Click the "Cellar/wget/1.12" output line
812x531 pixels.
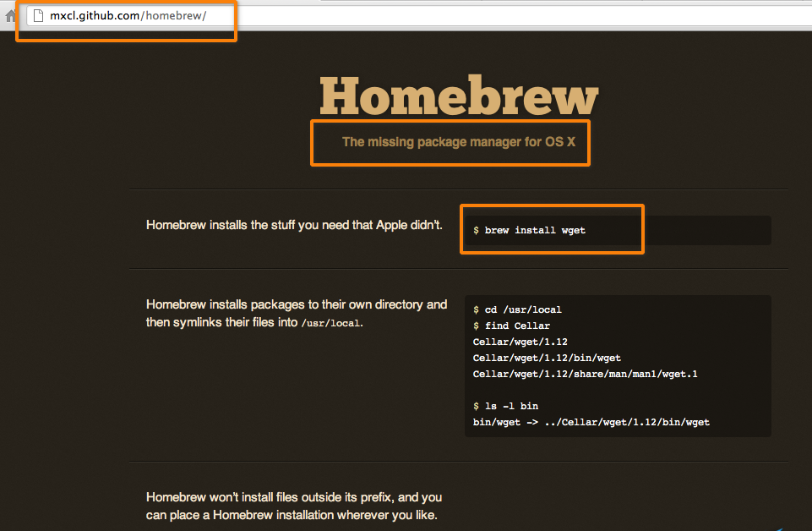coord(520,342)
